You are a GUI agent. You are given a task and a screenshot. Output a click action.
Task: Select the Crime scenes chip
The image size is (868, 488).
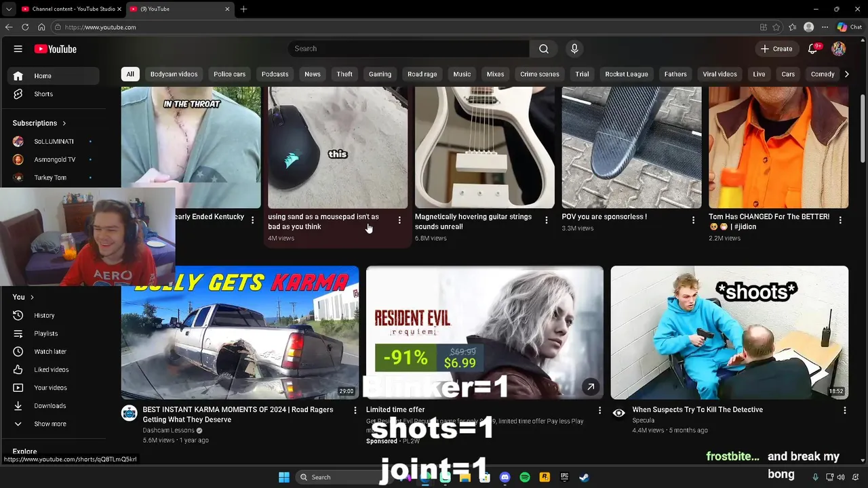point(540,74)
